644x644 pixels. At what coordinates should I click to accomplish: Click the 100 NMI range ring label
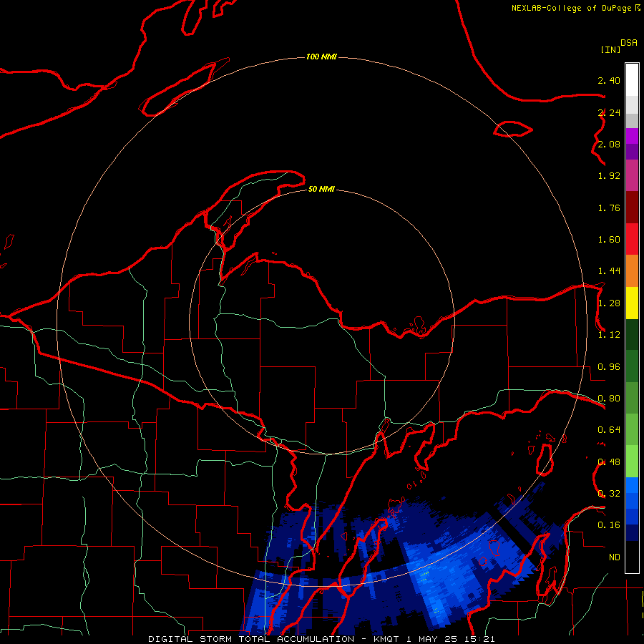321,57
